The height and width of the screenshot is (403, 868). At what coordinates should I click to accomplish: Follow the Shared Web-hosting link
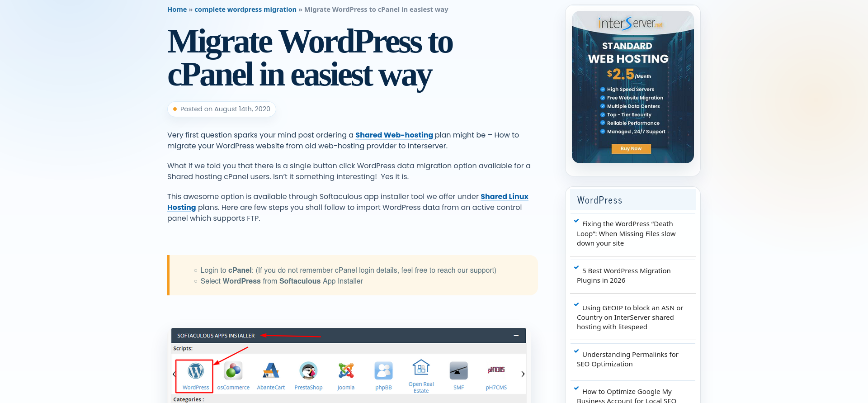[394, 135]
